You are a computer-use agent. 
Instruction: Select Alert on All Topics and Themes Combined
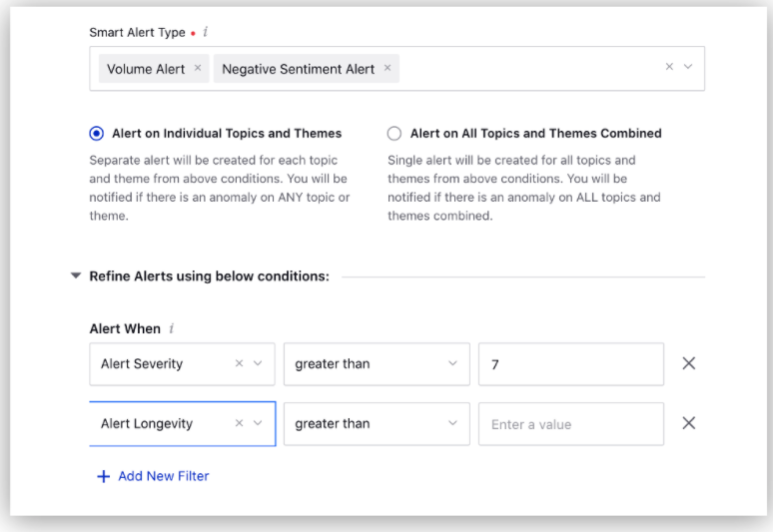click(394, 133)
